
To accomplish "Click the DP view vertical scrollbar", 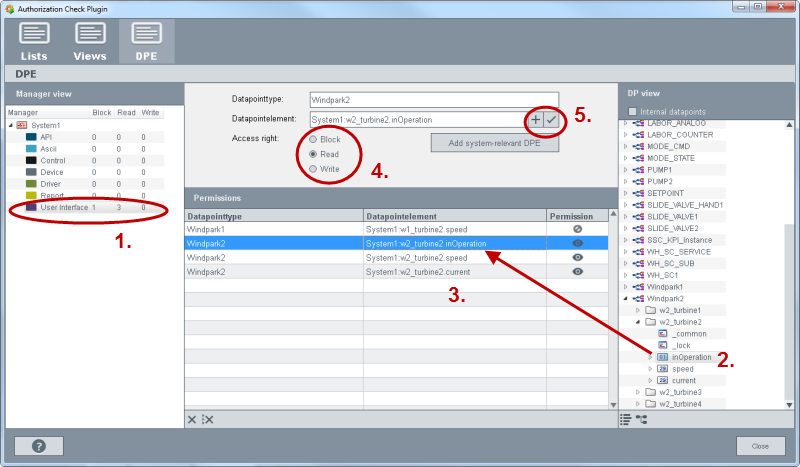I will click(x=789, y=300).
